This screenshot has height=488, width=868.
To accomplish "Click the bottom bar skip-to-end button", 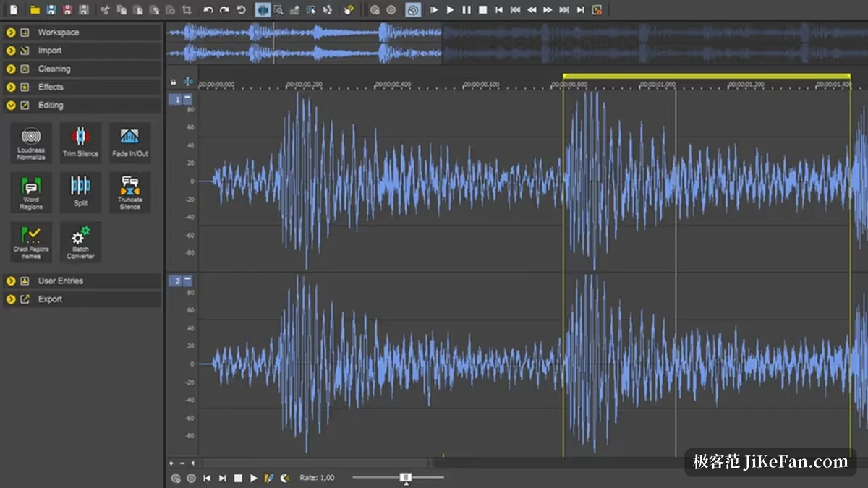I will [x=223, y=478].
